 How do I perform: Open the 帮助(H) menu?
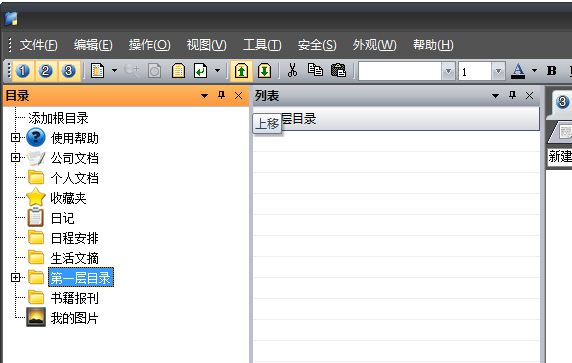tap(433, 45)
